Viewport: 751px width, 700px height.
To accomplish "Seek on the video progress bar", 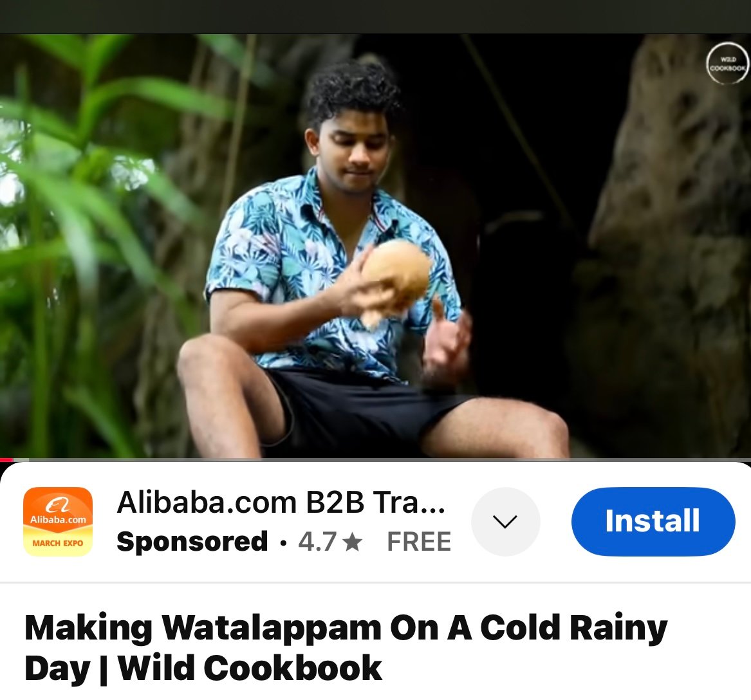I will pos(376,460).
